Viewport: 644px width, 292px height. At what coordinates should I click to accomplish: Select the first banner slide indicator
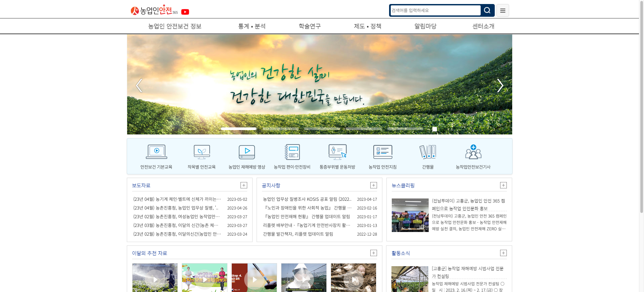(x=238, y=129)
